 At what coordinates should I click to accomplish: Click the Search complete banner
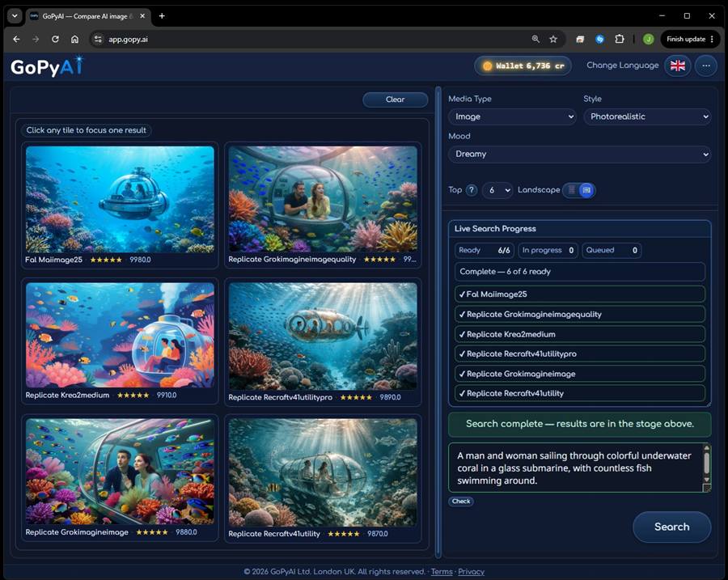[x=579, y=424]
